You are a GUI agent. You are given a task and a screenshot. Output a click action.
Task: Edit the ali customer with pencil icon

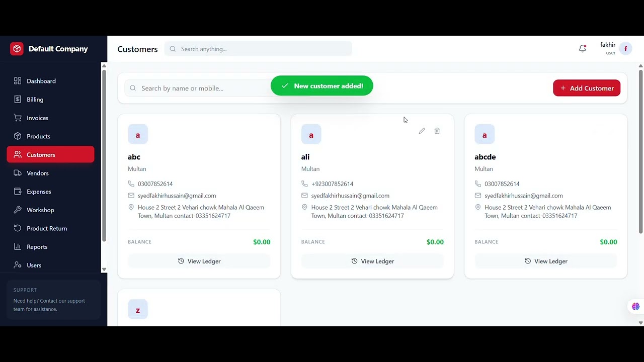pyautogui.click(x=422, y=131)
